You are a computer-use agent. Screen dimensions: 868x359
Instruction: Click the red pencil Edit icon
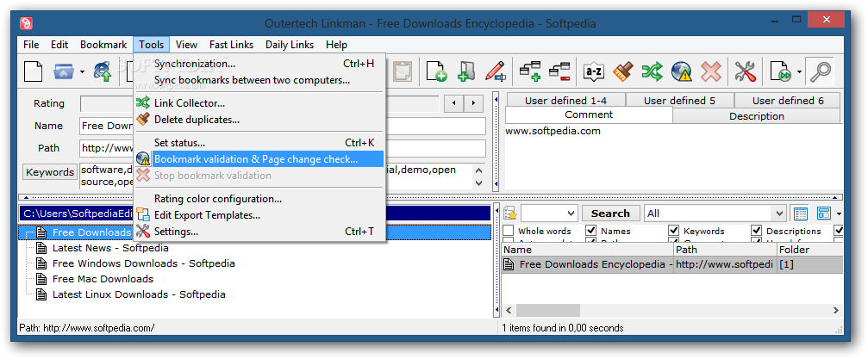(x=495, y=71)
